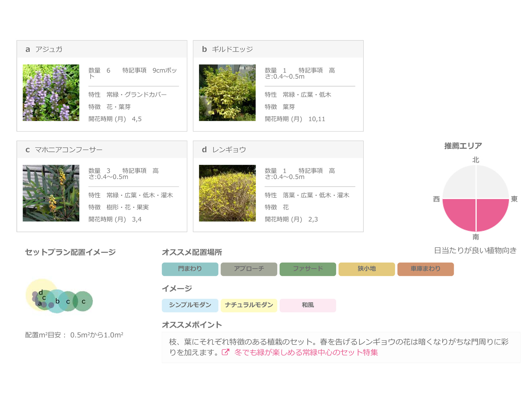Click 'セットプラン配置イメージ' heading
532x399 pixels.
[x=70, y=252]
